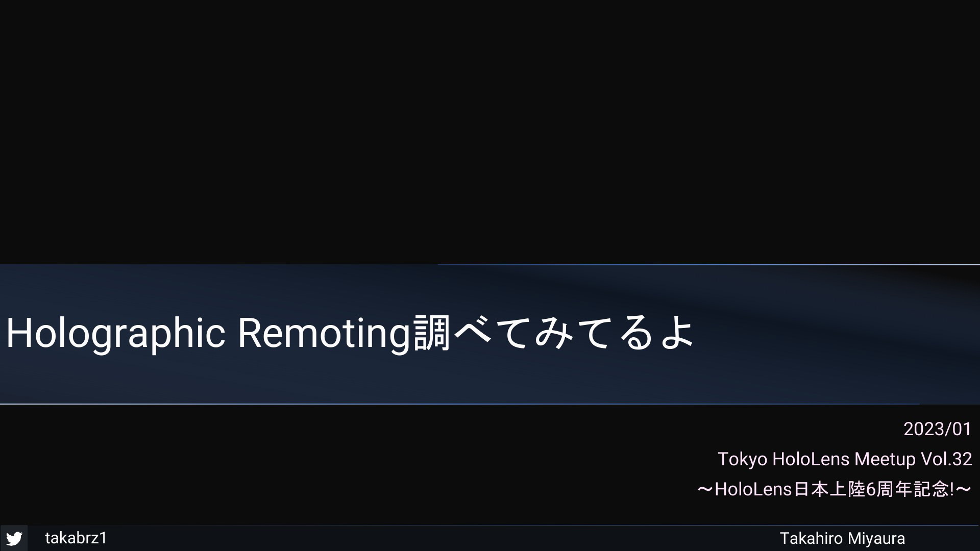Click the word Meetup in the event line

pos(885,459)
